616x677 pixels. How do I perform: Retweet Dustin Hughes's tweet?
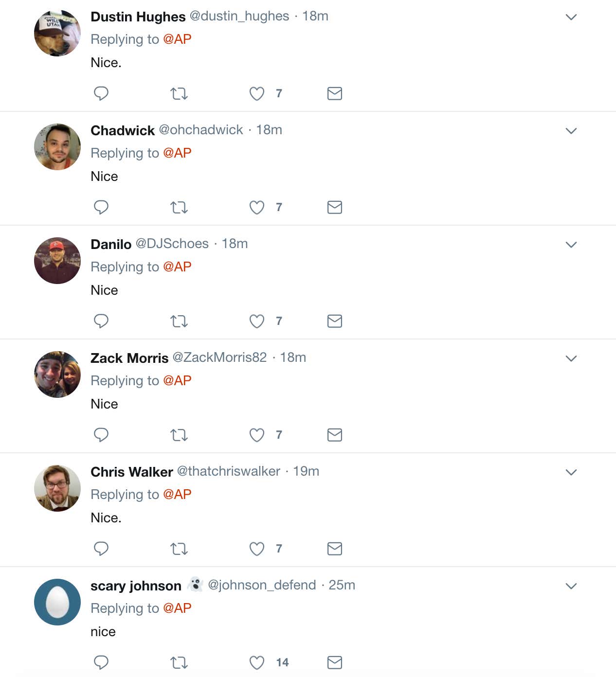[179, 94]
